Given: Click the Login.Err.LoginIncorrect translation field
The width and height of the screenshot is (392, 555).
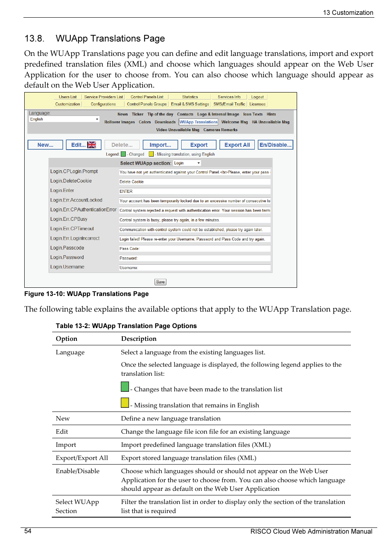Looking at the screenshot, I should (195, 239).
